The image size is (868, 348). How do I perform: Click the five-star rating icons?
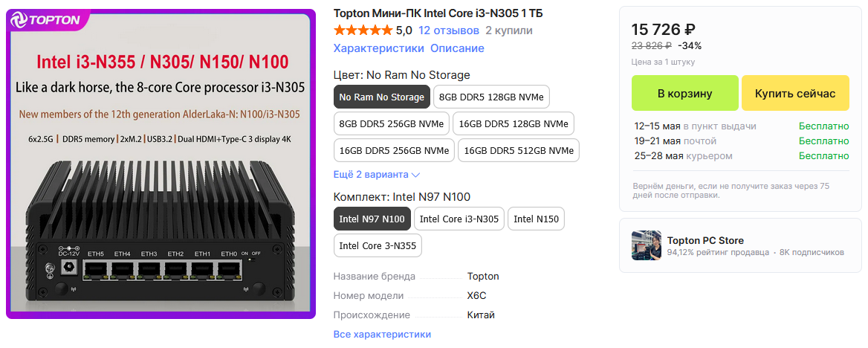pyautogui.click(x=363, y=30)
